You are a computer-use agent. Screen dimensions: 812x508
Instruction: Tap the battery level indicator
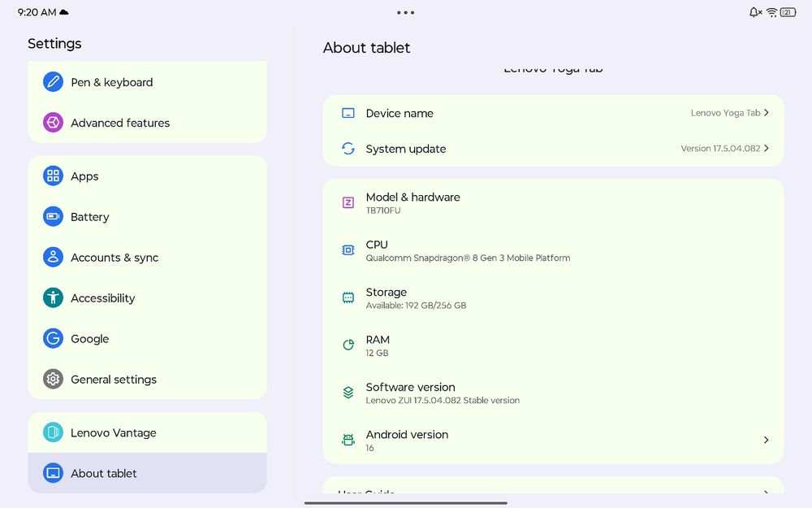(788, 12)
